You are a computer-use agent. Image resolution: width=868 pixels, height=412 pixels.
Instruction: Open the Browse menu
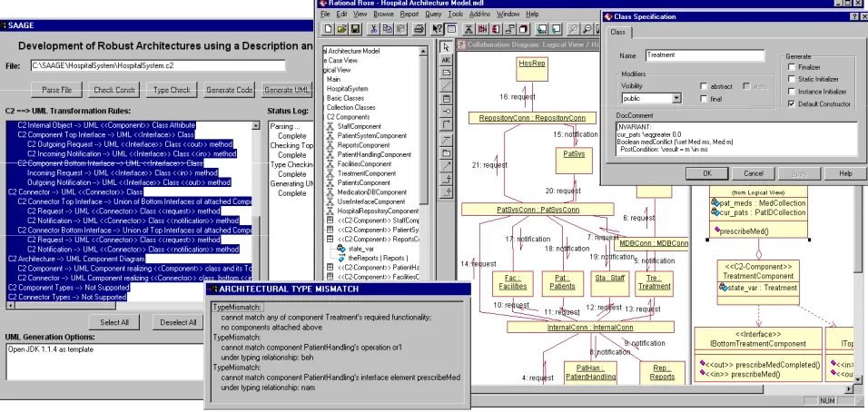[x=383, y=14]
